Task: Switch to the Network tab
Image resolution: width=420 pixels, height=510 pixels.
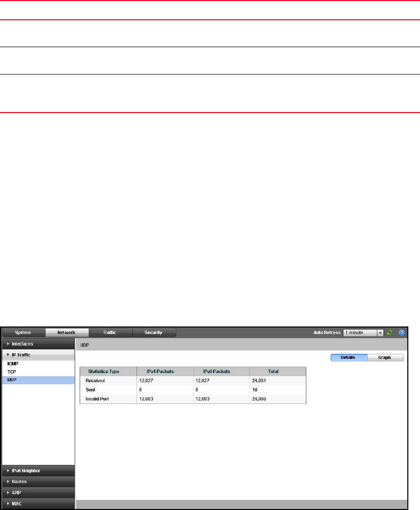Action: (66, 333)
